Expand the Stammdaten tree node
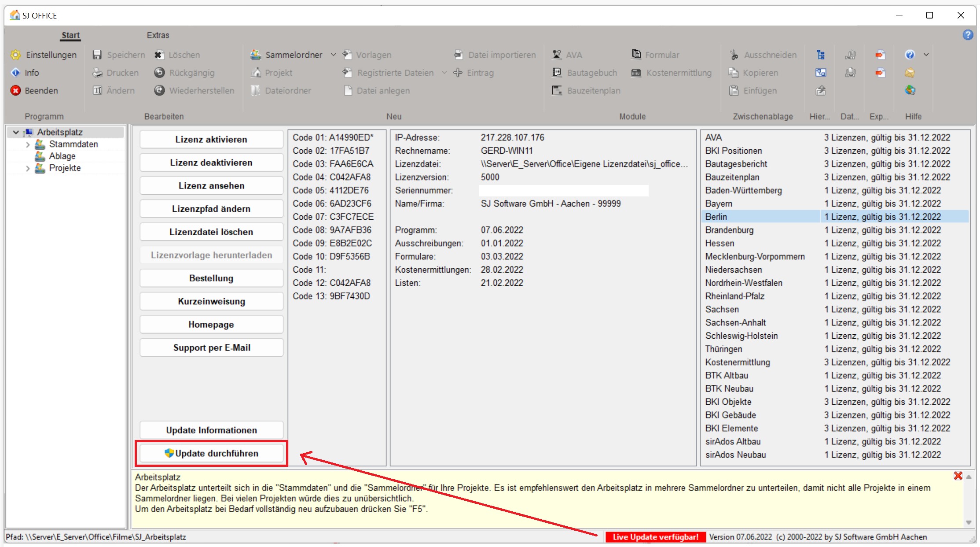980x547 pixels. (28, 144)
